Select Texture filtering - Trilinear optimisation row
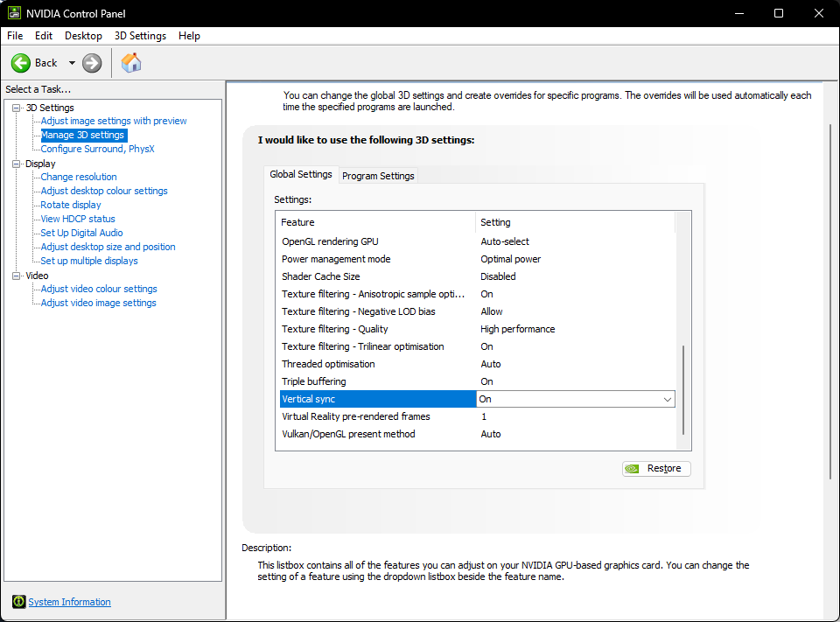 pyautogui.click(x=477, y=346)
